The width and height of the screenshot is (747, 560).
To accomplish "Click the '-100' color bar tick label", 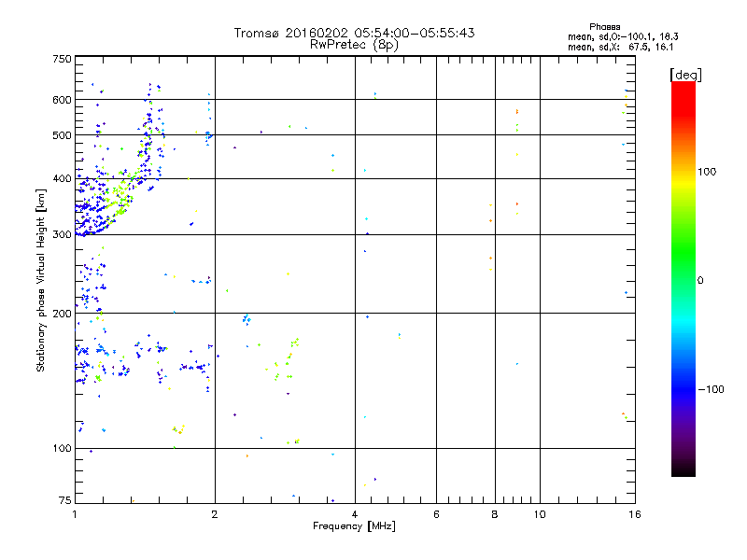I will coord(712,389).
